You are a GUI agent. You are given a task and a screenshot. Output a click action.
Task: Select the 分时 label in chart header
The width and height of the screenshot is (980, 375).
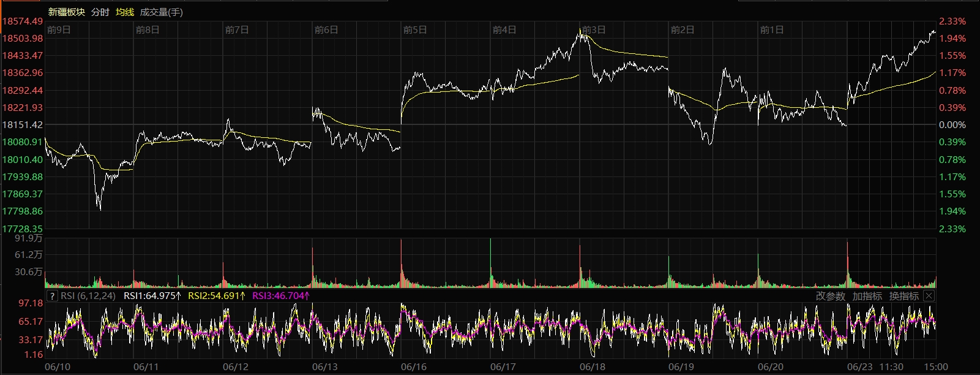[100, 12]
